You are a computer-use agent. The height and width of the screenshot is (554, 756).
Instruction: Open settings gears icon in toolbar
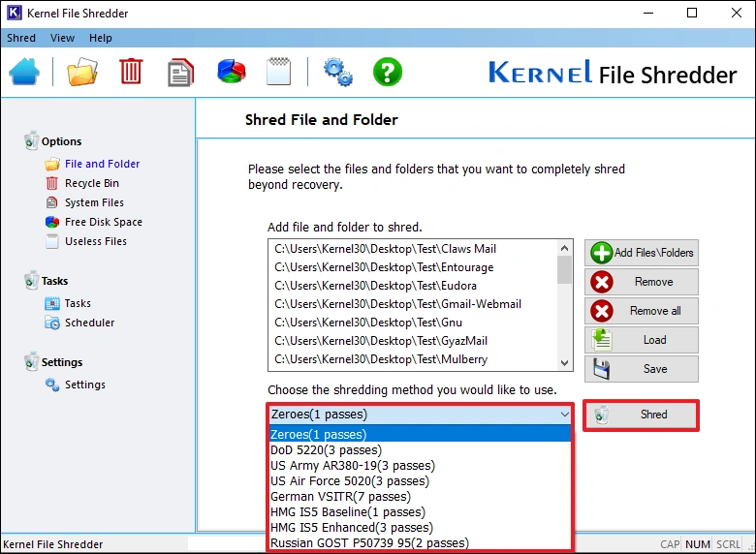337,73
